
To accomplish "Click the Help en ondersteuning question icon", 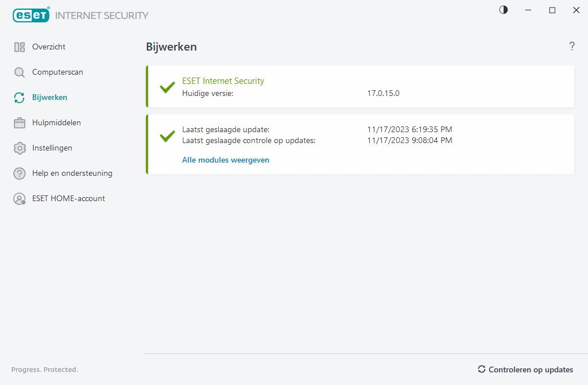I will click(20, 174).
